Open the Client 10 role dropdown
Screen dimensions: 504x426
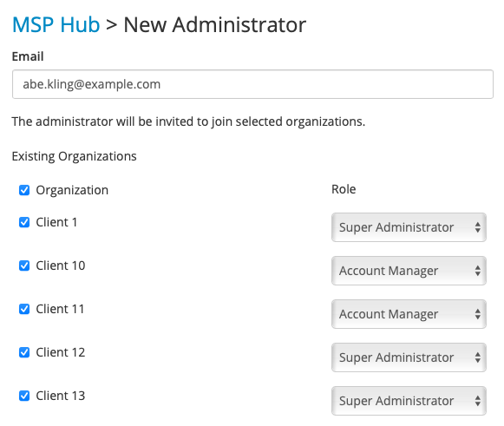point(409,271)
